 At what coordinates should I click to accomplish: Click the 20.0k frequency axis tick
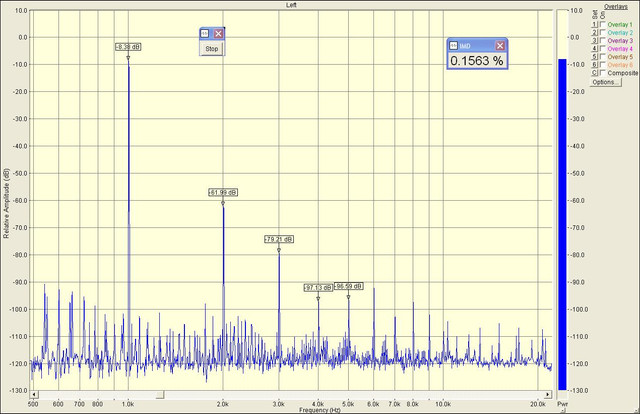click(538, 404)
